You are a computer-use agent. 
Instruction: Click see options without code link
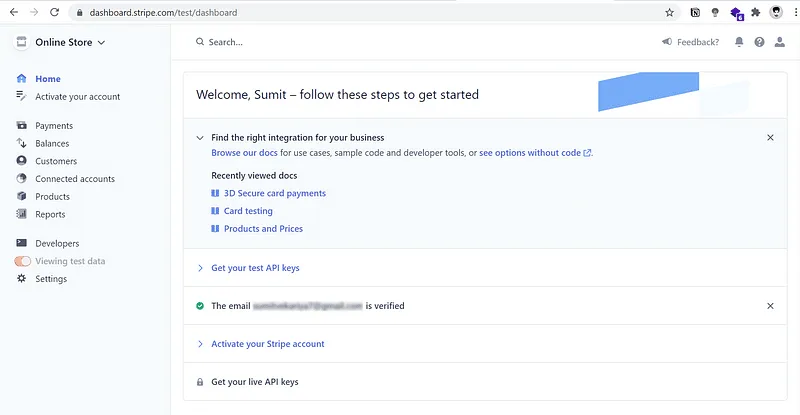(535, 153)
